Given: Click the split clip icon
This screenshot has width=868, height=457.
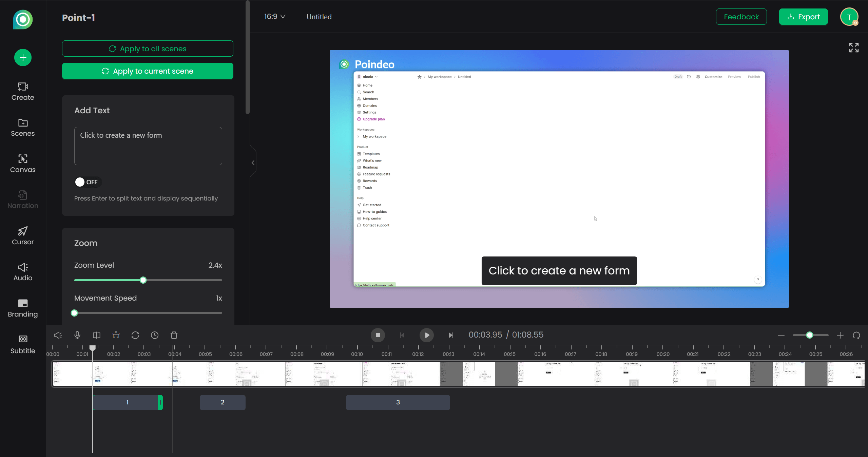Looking at the screenshot, I should pos(97,335).
